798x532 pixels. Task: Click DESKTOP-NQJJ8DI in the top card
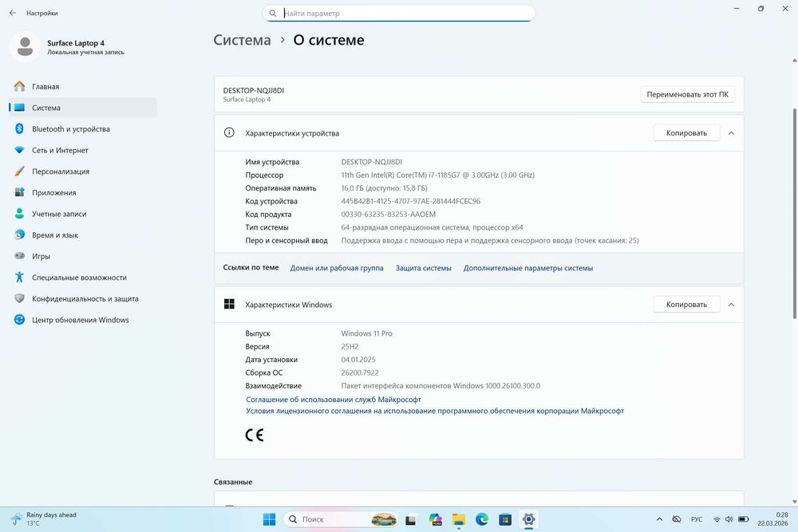click(254, 91)
